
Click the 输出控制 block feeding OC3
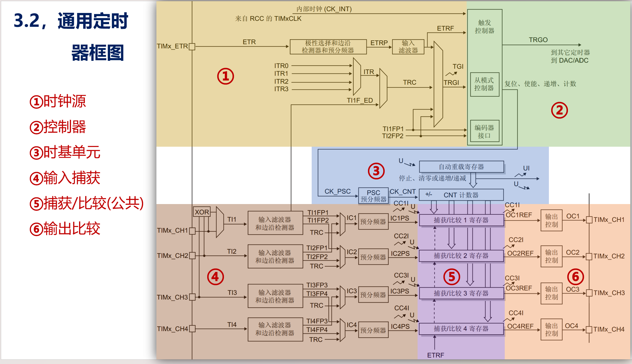tap(551, 293)
